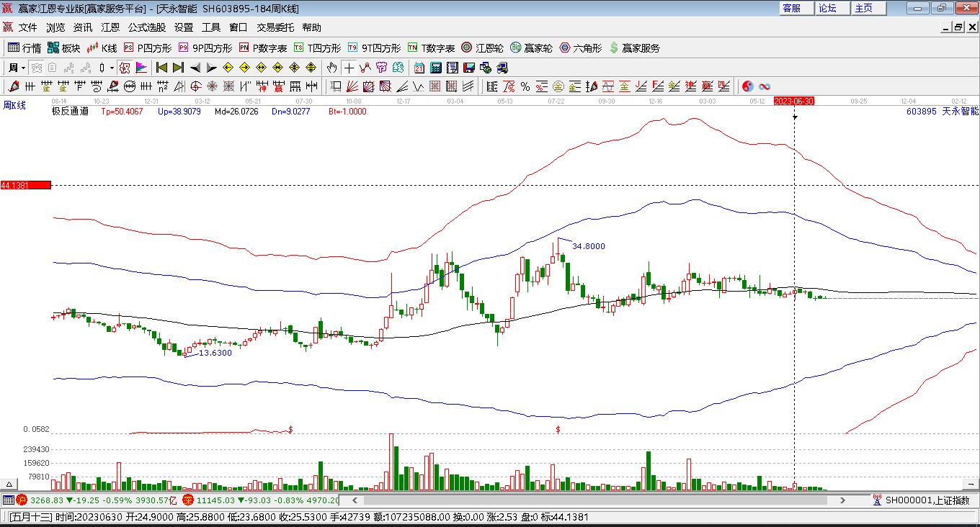Open the 窗口 menu
The height and width of the screenshot is (527, 980).
pyautogui.click(x=239, y=27)
